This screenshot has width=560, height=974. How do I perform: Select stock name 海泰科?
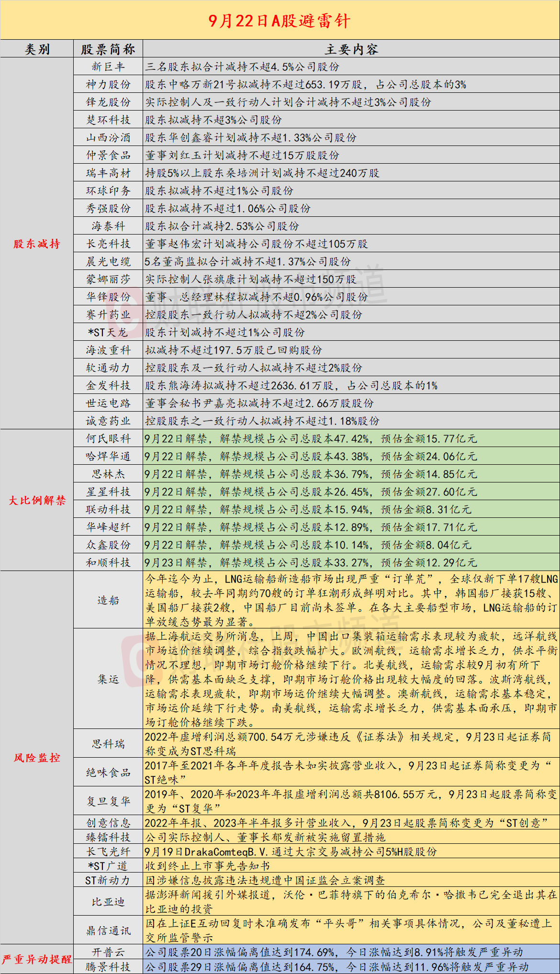pyautogui.click(x=108, y=226)
